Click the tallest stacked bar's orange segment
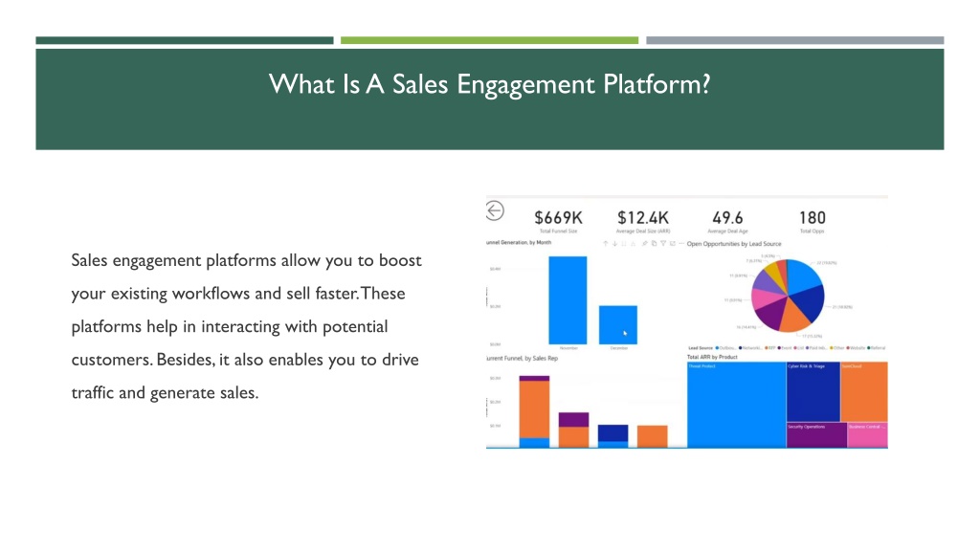Image resolution: width=980 pixels, height=551 pixels. point(534,409)
